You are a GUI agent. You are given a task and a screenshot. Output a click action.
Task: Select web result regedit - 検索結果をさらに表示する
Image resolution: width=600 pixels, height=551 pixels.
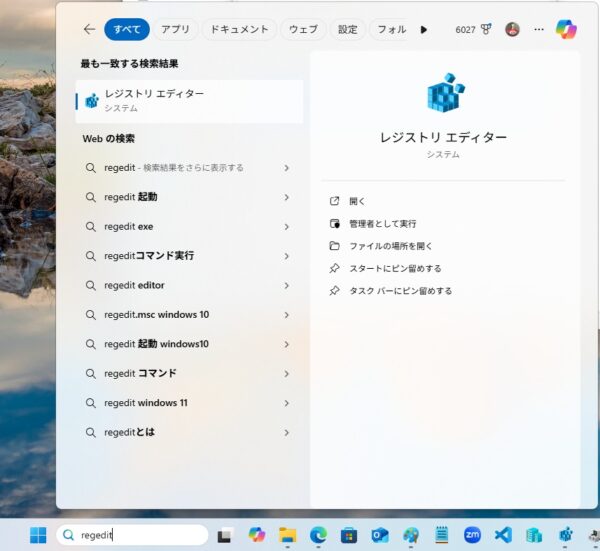click(x=188, y=168)
